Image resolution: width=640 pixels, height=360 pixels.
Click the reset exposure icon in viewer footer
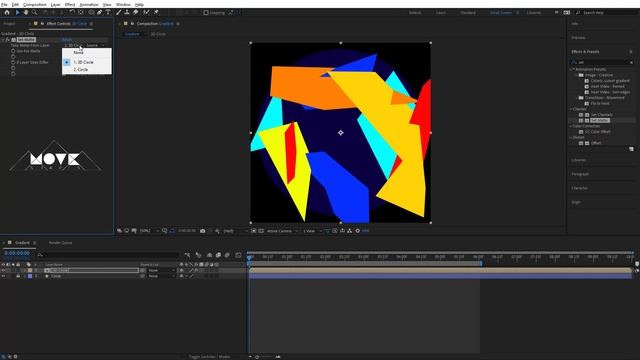click(358, 231)
